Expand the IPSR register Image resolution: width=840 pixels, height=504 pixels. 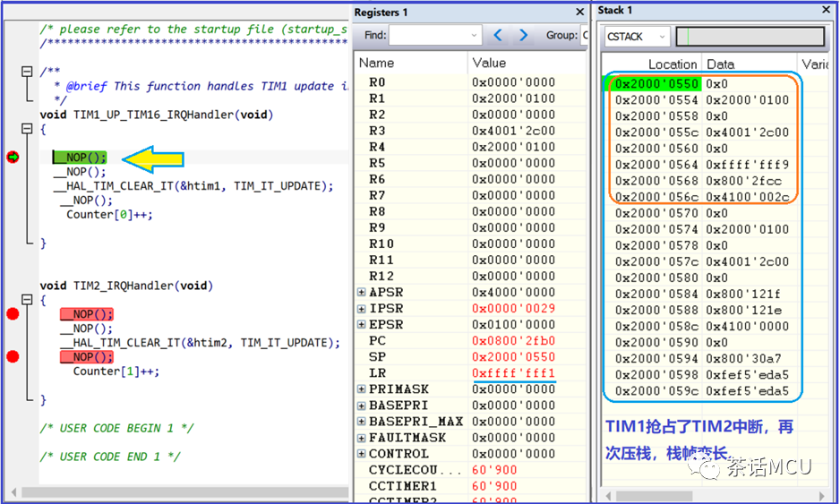(x=362, y=309)
